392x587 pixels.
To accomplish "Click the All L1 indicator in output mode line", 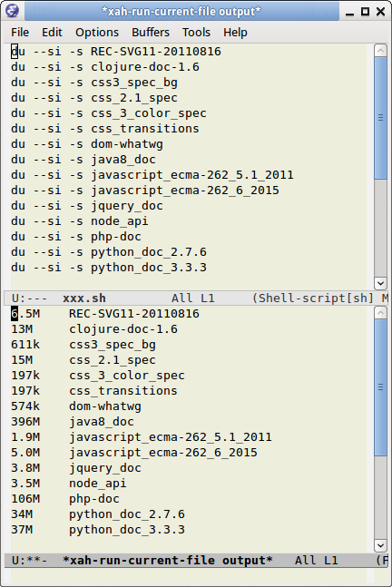I will pos(317,561).
